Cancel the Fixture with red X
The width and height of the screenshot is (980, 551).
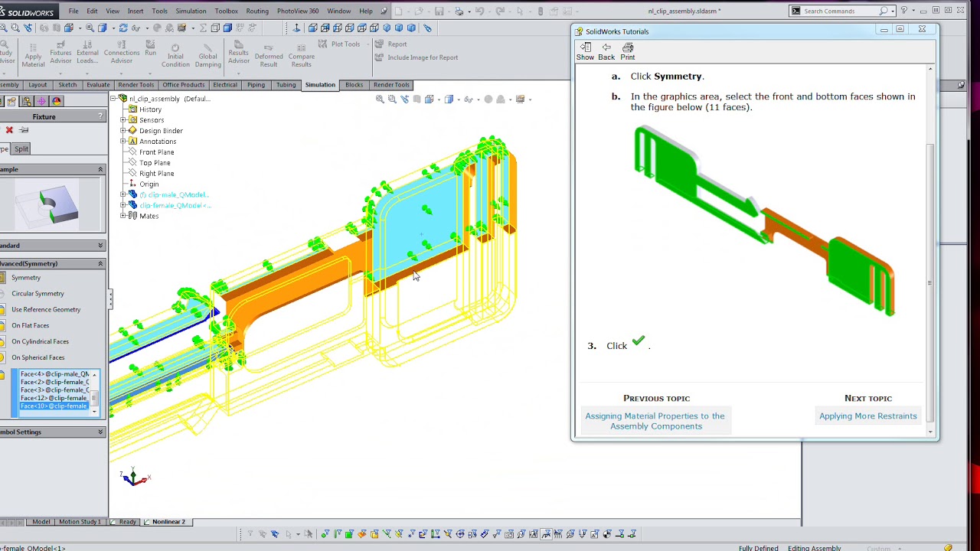click(x=9, y=130)
